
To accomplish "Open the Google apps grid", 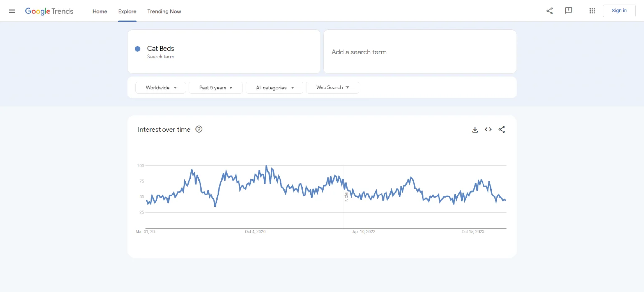I will (592, 11).
